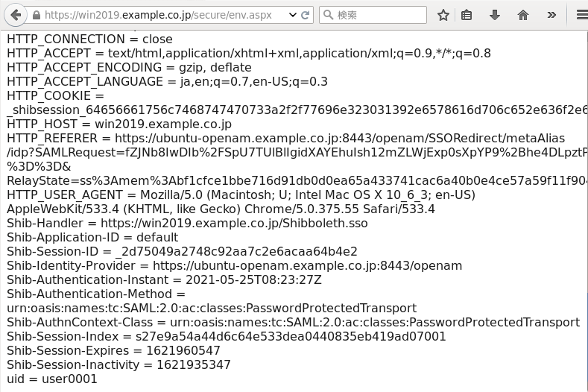Viewport: 588px width, 392px height.
Task: Click the padlock site identity icon
Action: click(x=37, y=15)
